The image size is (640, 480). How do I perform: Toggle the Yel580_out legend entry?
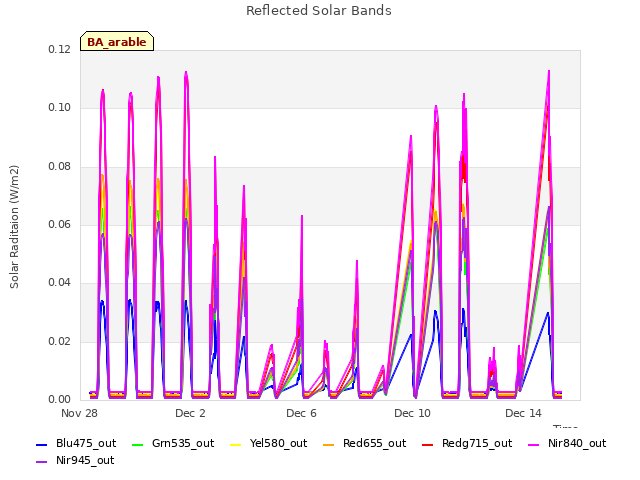pyautogui.click(x=269, y=444)
